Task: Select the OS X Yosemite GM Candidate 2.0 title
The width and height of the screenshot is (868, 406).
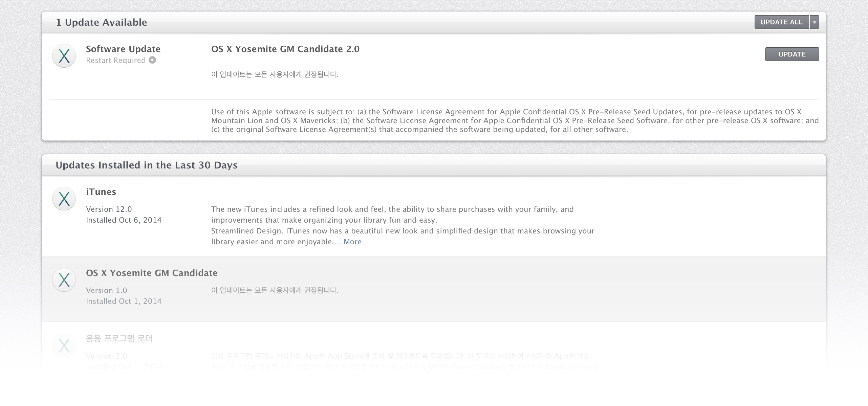Action: pos(285,49)
